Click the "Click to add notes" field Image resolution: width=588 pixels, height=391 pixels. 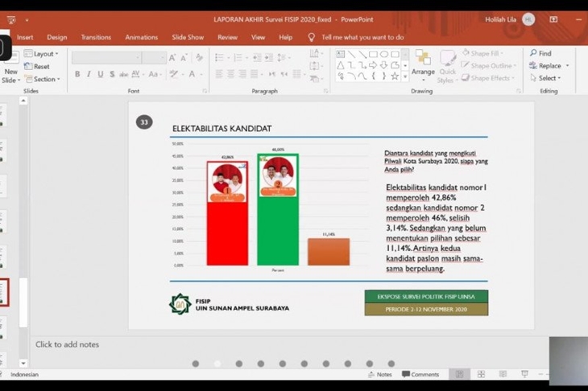68,344
